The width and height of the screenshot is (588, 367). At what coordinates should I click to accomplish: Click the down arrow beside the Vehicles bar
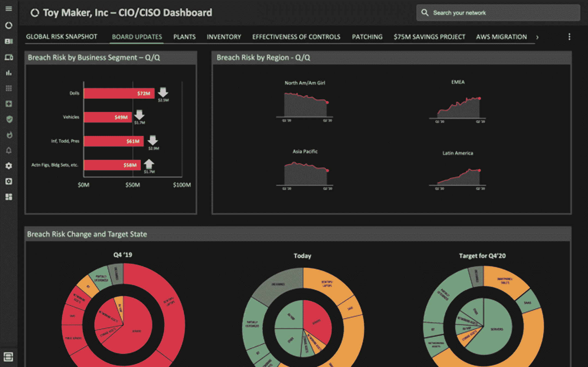tap(139, 115)
